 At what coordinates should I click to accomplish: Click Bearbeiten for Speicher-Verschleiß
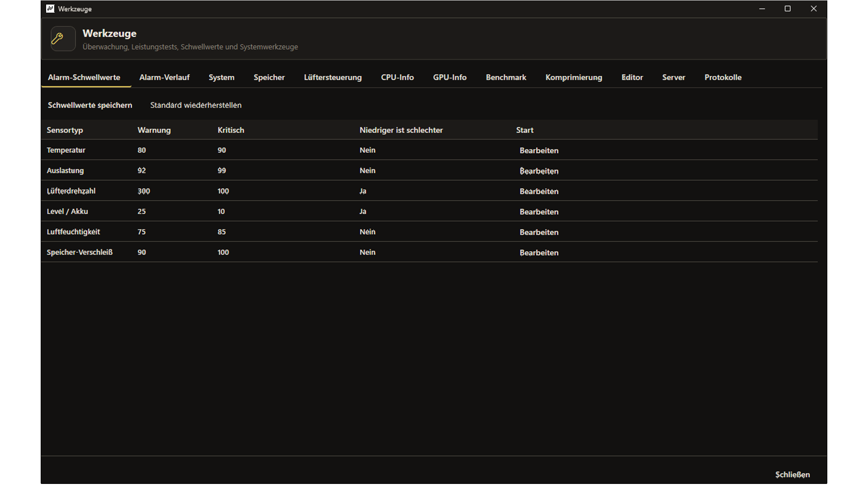coord(539,253)
